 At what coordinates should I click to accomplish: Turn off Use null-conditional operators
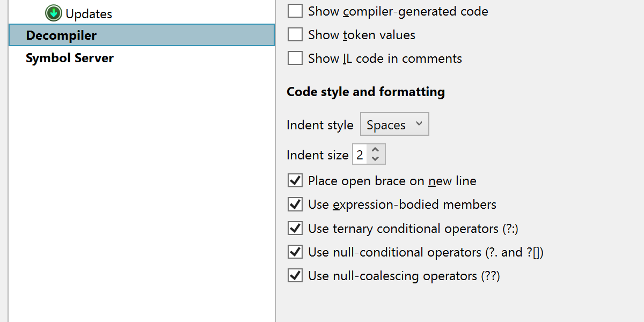pos(295,252)
